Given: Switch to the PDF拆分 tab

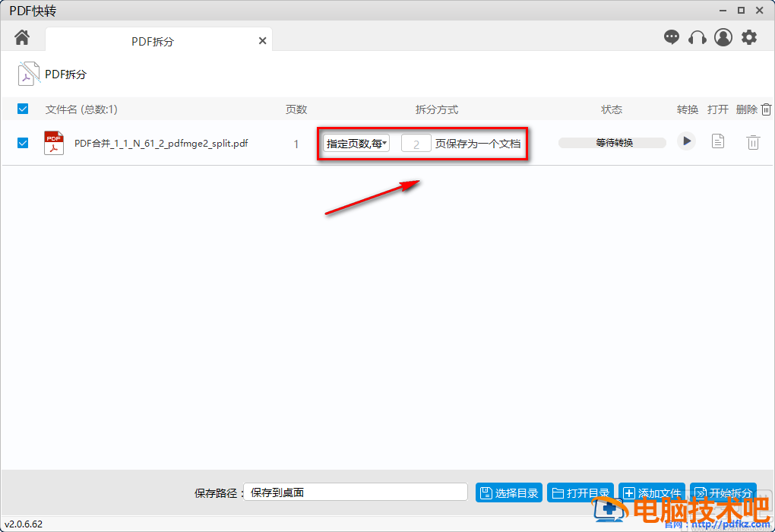Looking at the screenshot, I should coord(153,42).
